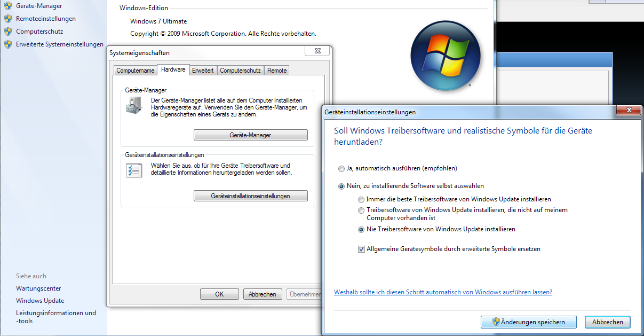Open 'Weshalb sollte ich diesen Schritt...' help link
Screen dimensions: 644x336
[443, 292]
